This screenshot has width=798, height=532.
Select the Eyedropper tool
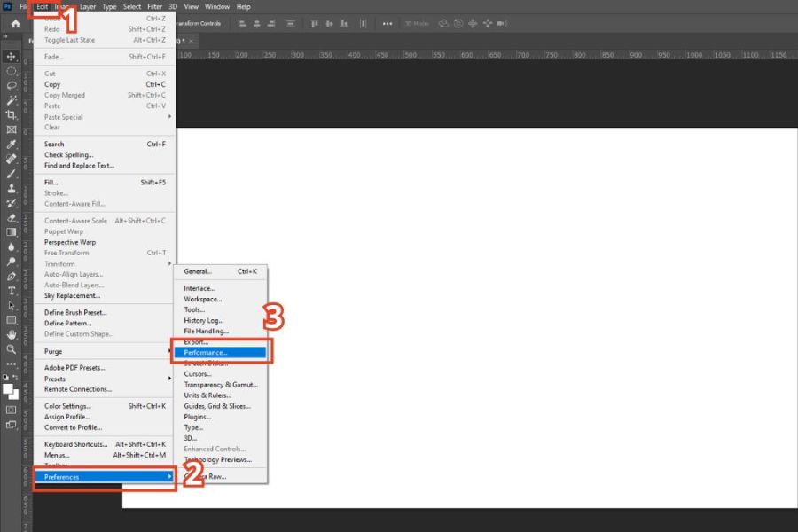tap(12, 145)
